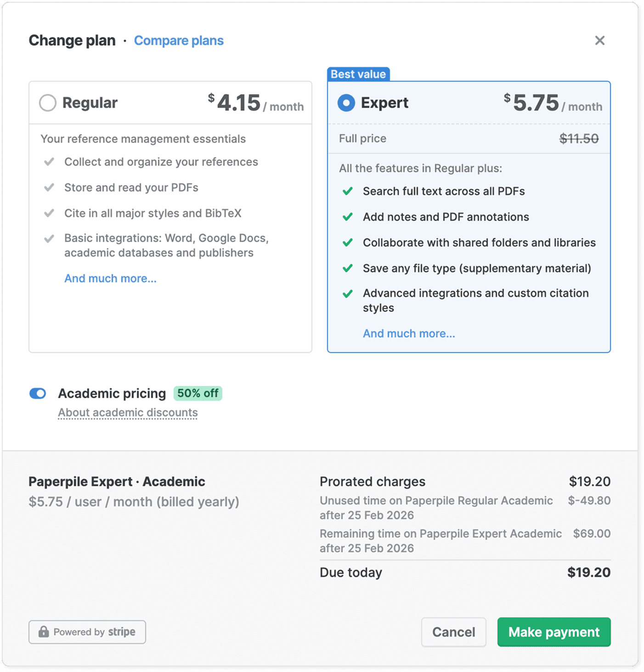The height and width of the screenshot is (672, 644).
Task: Click the 50% off discount badge
Action: [198, 393]
